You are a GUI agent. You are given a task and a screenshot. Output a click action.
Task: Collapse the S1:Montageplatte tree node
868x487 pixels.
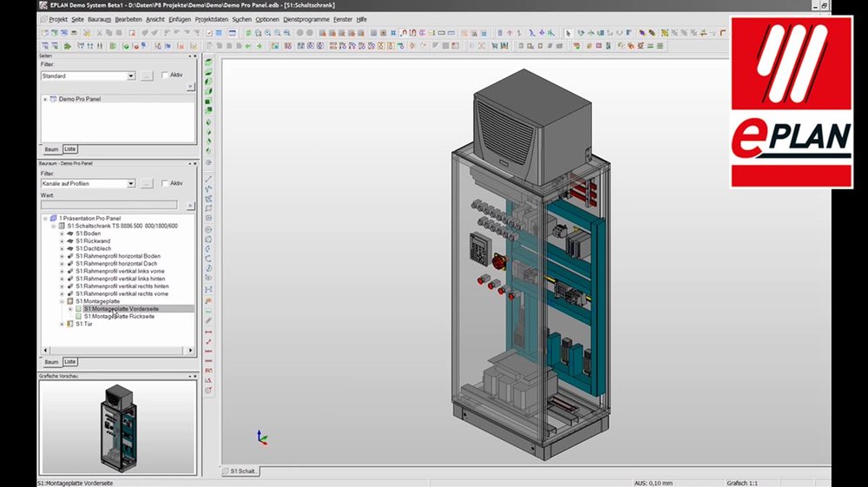click(x=62, y=301)
